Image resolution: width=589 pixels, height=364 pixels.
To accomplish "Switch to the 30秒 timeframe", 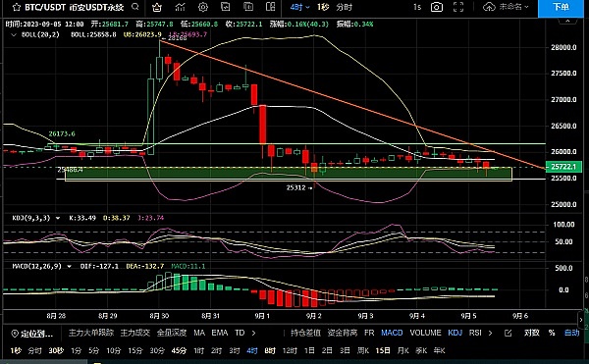I will (56, 351).
